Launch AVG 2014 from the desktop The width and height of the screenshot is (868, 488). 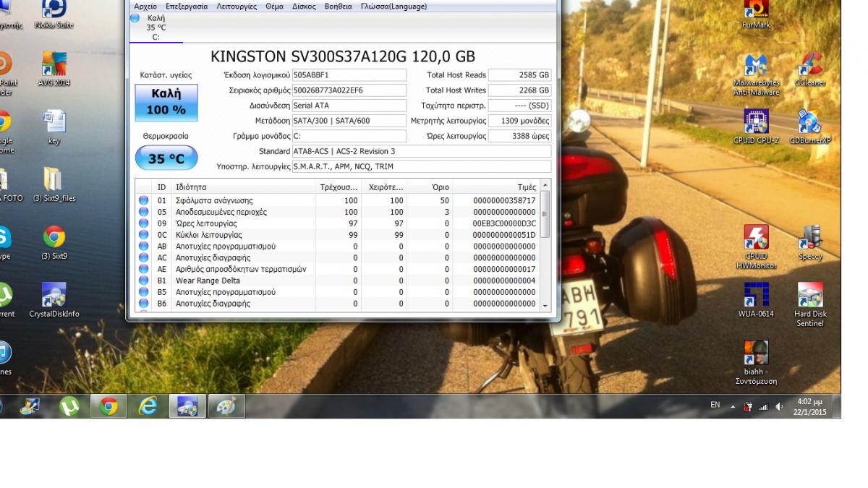[x=54, y=69]
